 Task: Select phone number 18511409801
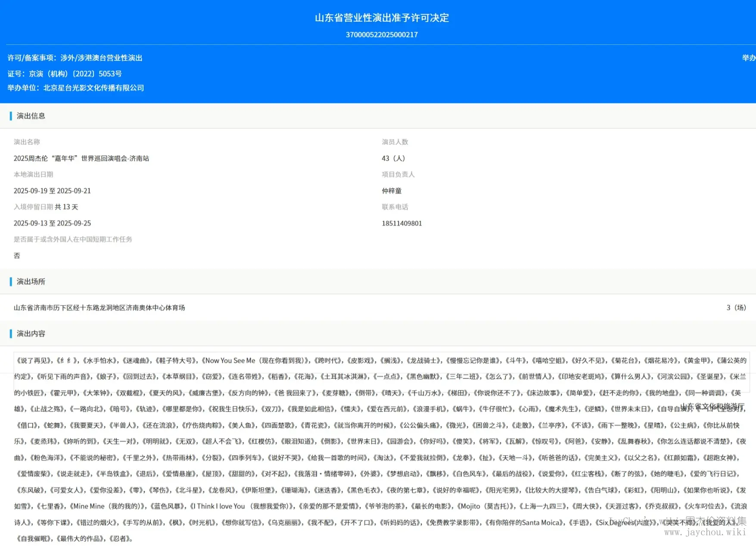click(401, 223)
